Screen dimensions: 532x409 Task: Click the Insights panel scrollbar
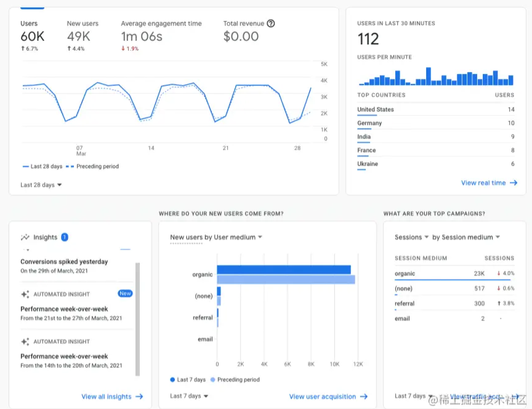tap(137, 319)
